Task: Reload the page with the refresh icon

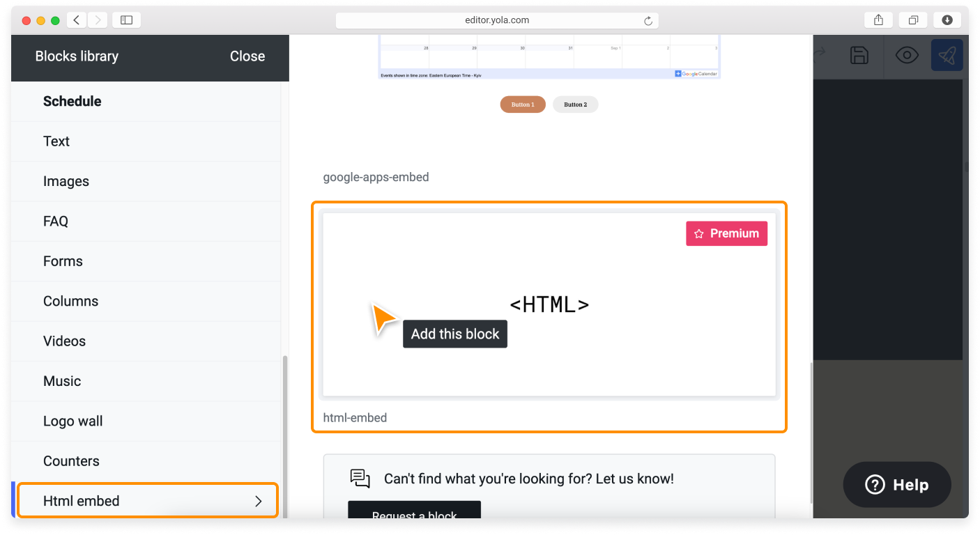Action: click(x=648, y=20)
